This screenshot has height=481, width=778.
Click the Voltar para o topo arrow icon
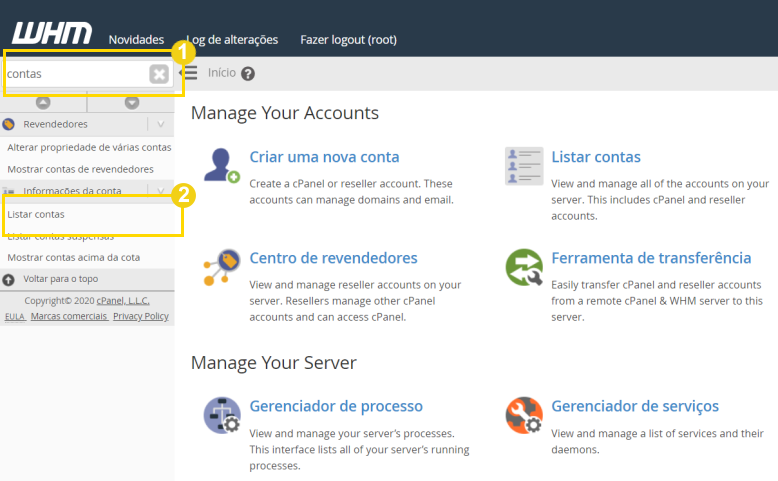[8, 279]
